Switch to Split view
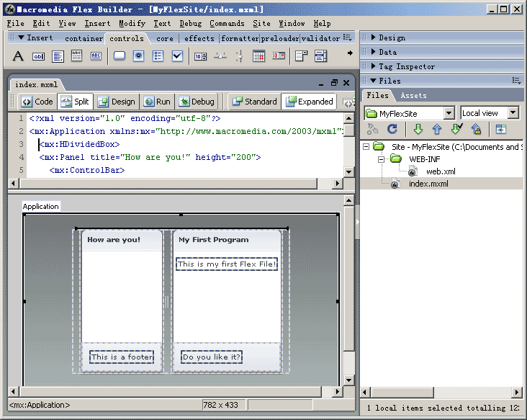Screen dimensions: 527x420 point(75,102)
